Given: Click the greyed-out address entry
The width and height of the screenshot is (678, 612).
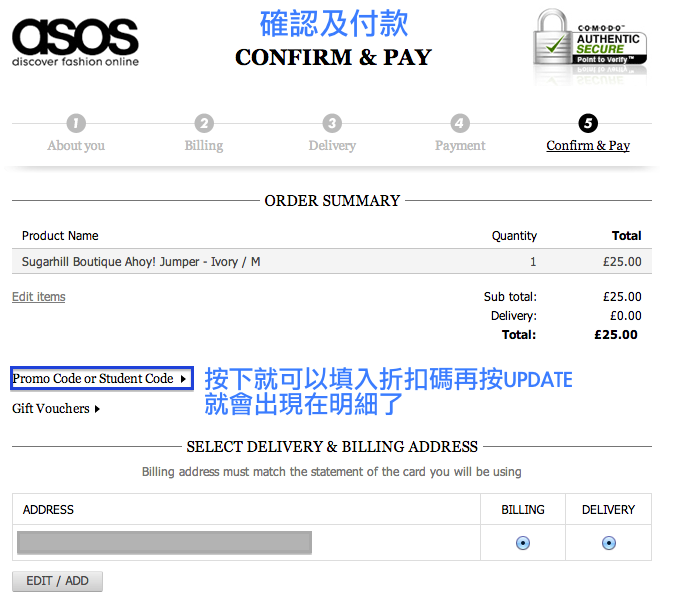Looking at the screenshot, I should click(164, 542).
